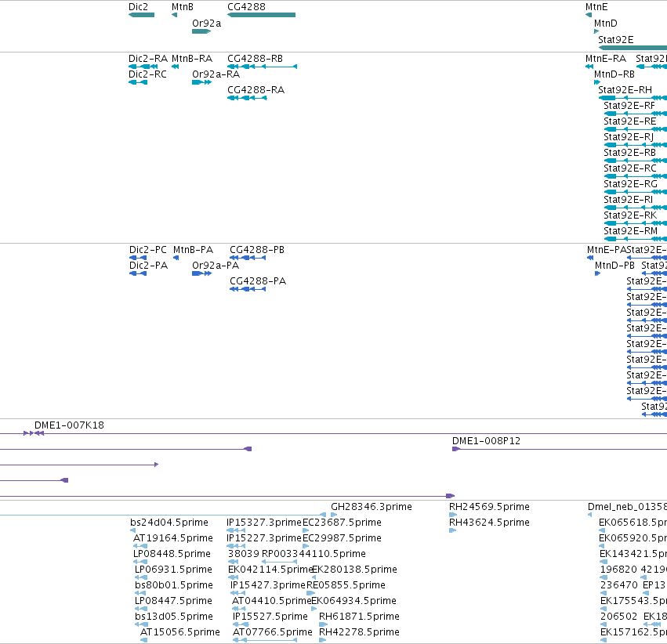Select the LP08447.5prime EST label

[173, 601]
